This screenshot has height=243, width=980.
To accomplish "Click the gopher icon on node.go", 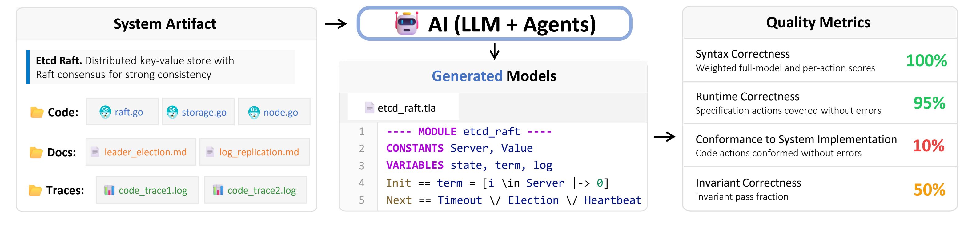I will coord(254,112).
